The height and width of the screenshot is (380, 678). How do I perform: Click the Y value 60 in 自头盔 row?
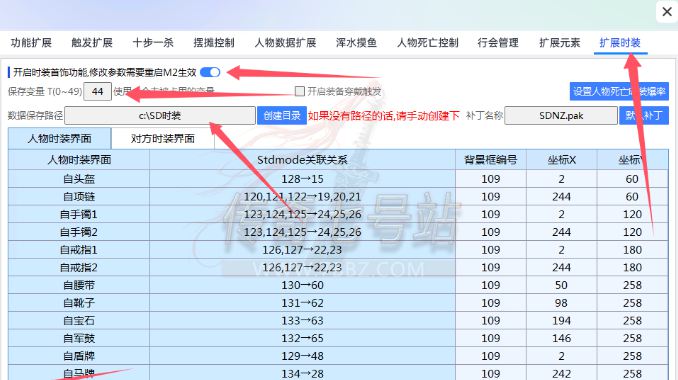pos(633,179)
